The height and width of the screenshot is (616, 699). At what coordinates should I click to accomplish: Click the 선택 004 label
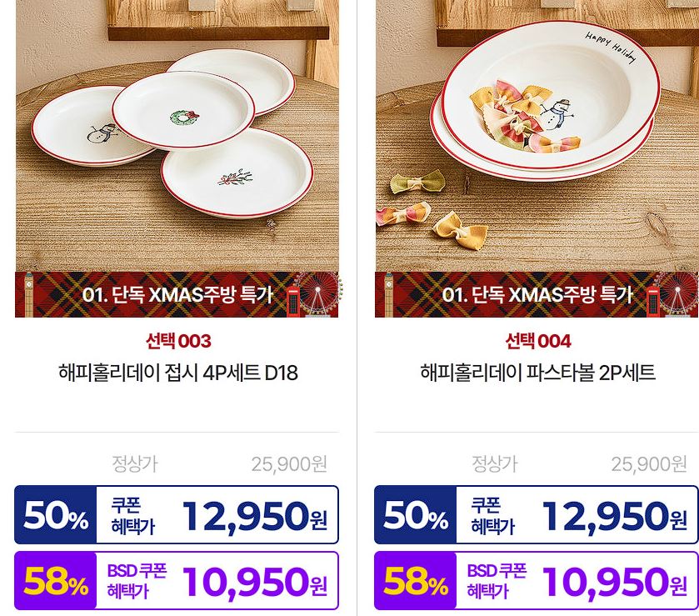[538, 341]
